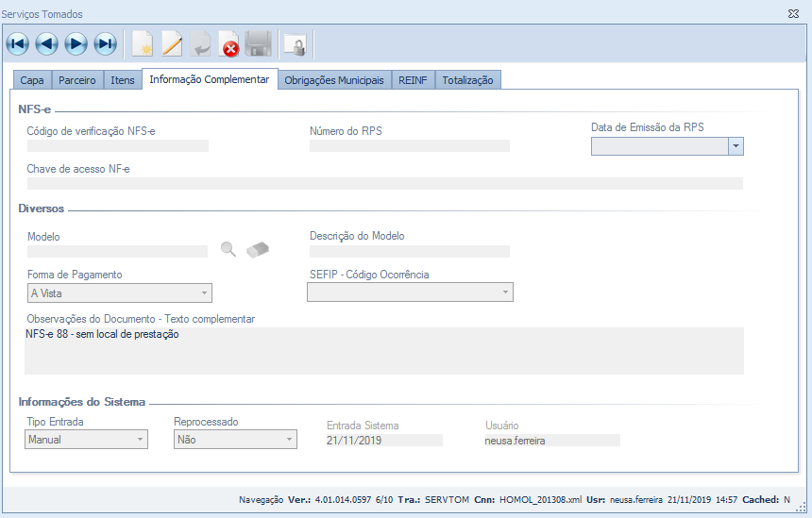Clear the Modelo field with the eraser icon
Screen dimensions: 812x518
(x=258, y=249)
